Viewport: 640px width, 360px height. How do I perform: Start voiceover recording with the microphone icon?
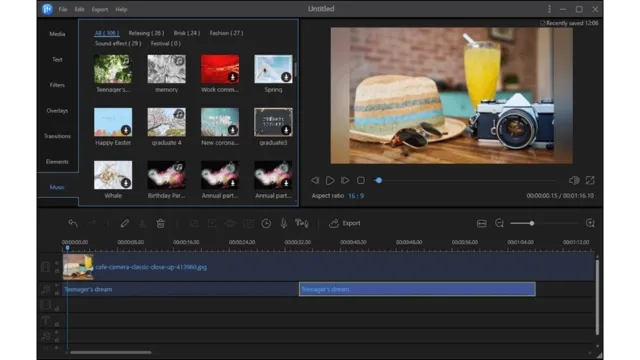pos(284,223)
